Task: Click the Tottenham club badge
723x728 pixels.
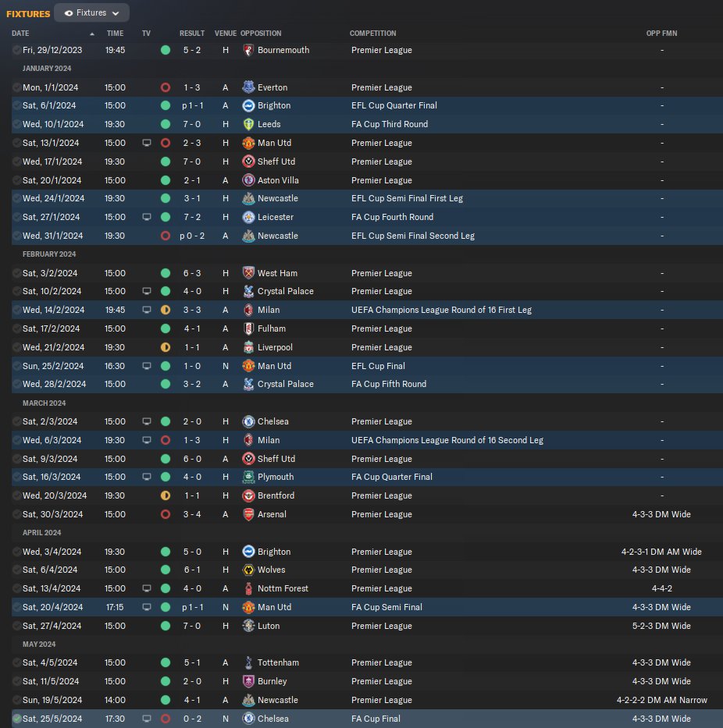Action: 248,662
